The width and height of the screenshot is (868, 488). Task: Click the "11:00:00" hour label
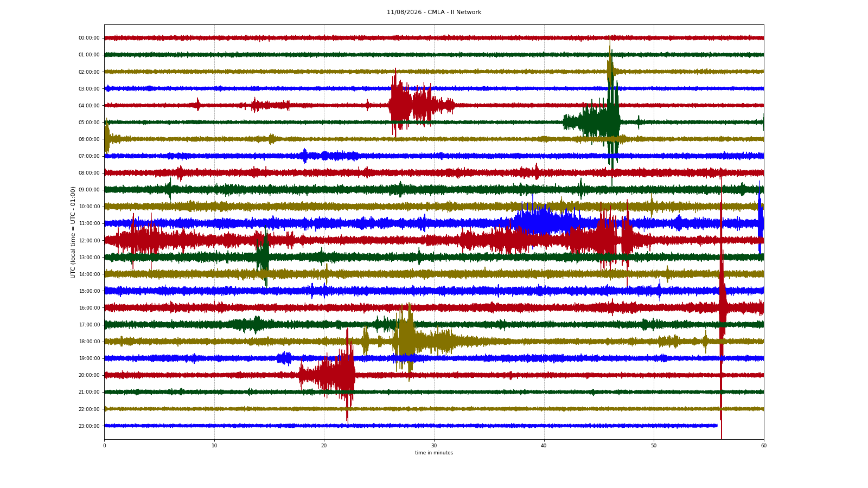coord(89,223)
